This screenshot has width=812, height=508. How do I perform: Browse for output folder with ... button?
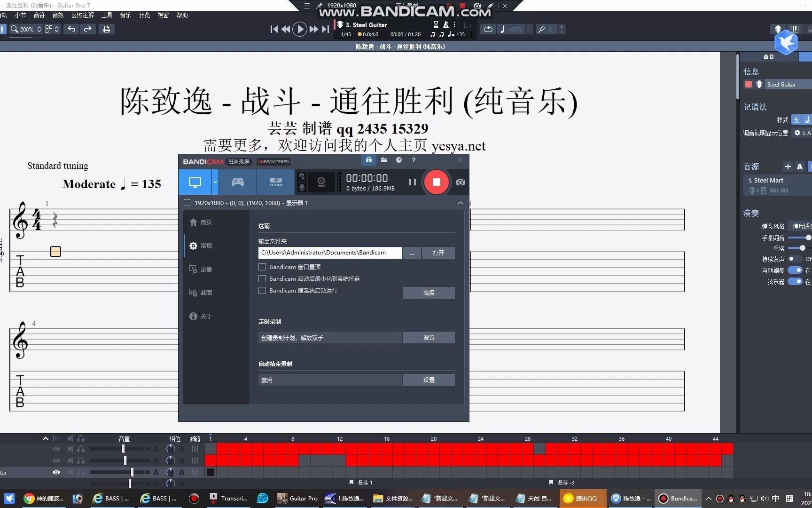(412, 253)
